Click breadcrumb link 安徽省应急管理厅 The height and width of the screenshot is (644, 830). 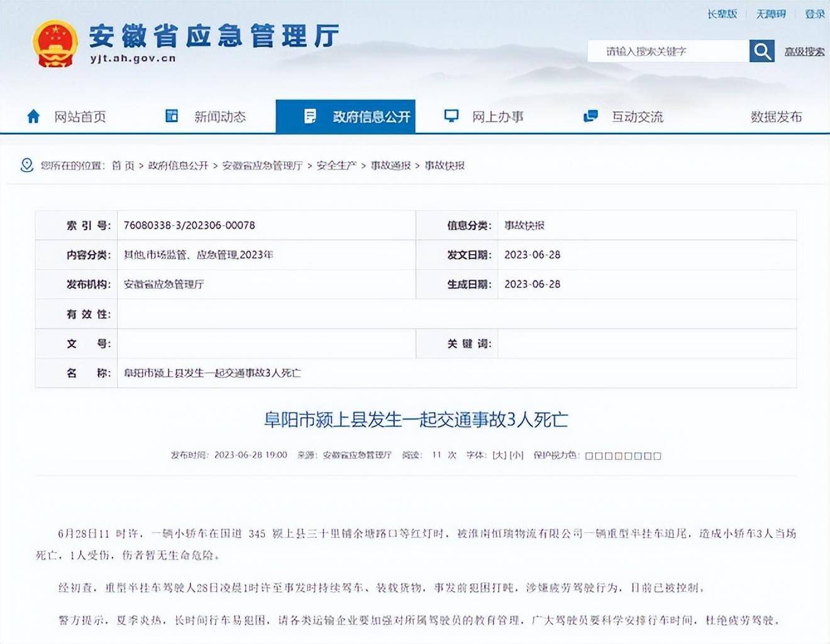262,165
